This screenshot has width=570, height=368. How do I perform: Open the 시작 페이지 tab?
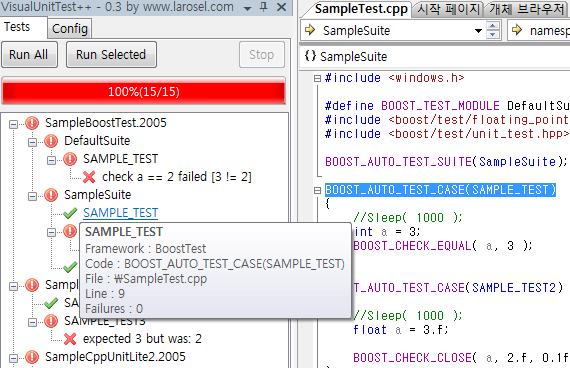[449, 9]
